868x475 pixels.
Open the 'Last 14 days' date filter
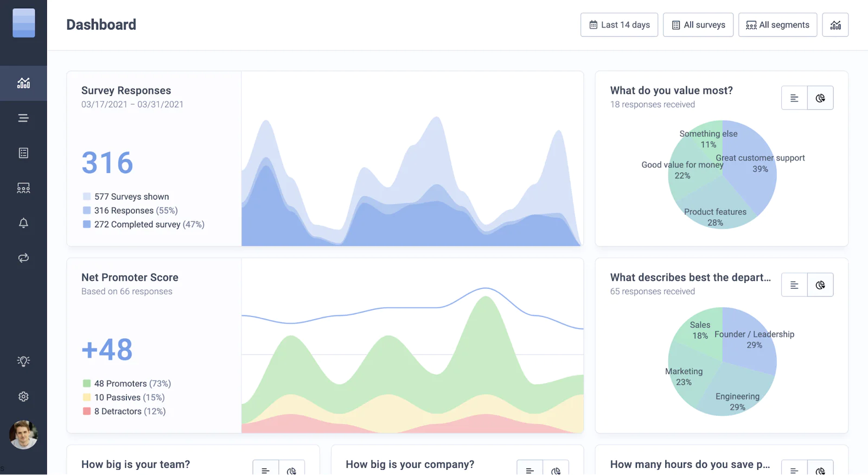[619, 25]
